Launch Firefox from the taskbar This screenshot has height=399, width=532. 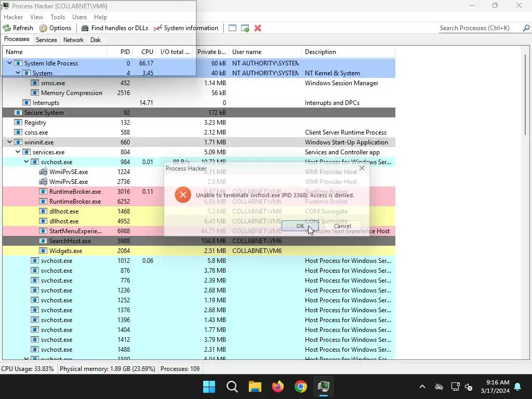(278, 387)
